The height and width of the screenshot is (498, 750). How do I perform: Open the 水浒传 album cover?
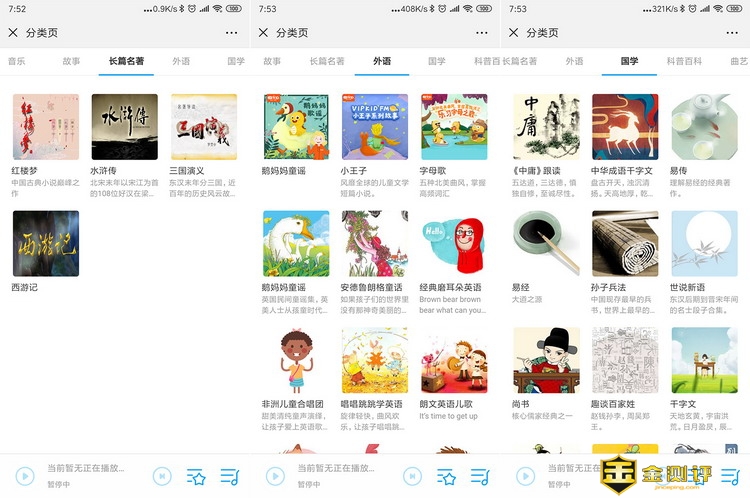point(125,127)
